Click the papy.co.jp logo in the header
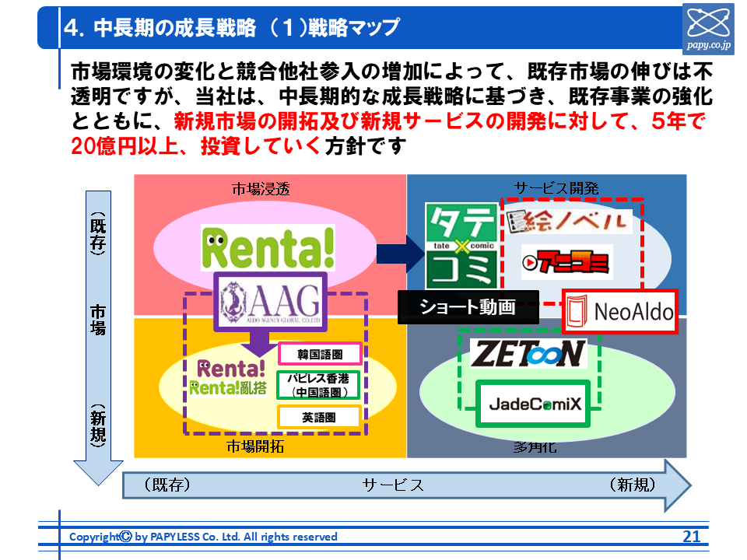 708,29
